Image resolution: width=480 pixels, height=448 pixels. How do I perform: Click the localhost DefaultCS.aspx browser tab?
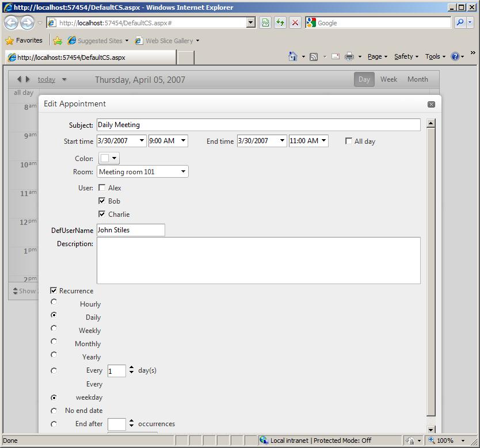[x=90, y=57]
